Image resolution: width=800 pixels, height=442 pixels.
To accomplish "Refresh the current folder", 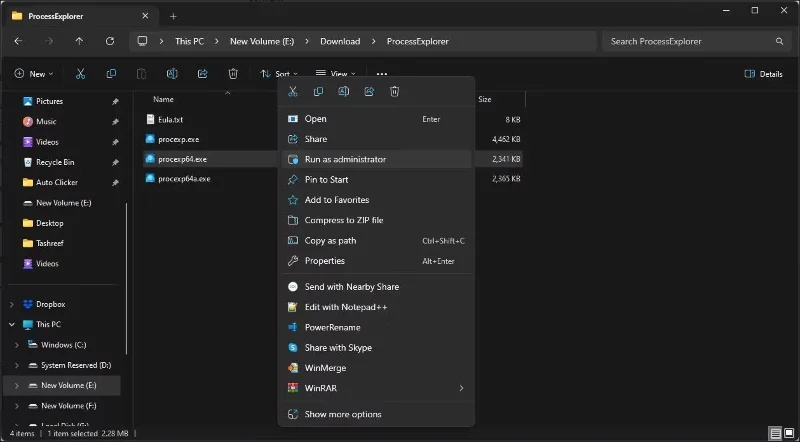I will pos(110,41).
